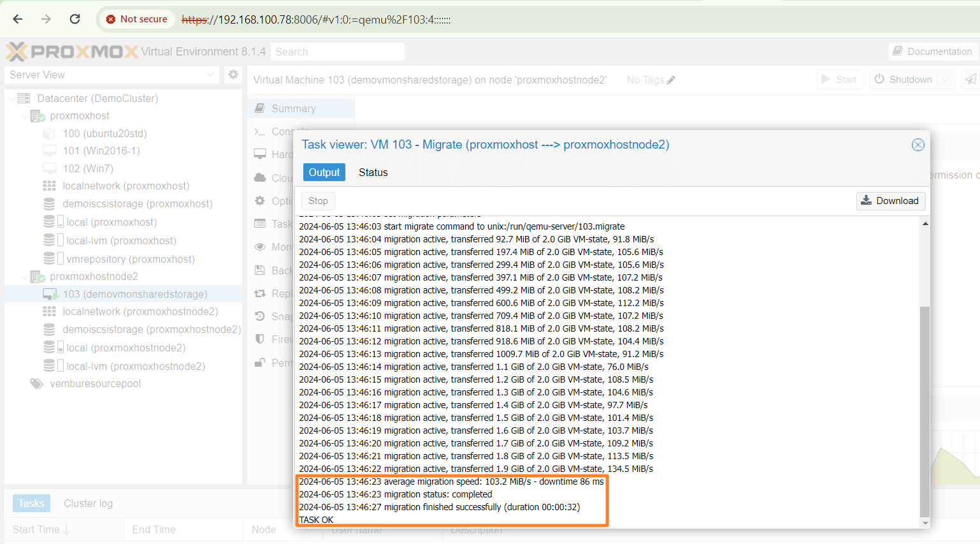Click the Permissions unlock icon
Viewport: 980px width, 544px height.
pos(260,362)
